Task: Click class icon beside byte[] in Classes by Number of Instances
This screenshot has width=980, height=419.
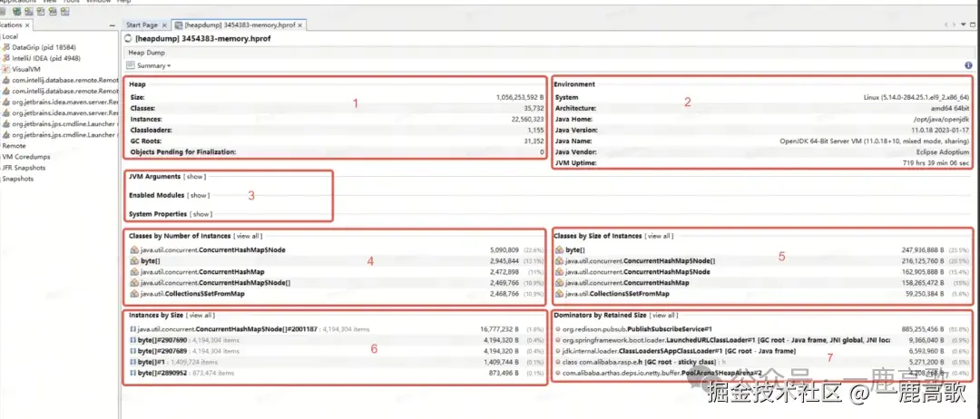Action: 133,261
